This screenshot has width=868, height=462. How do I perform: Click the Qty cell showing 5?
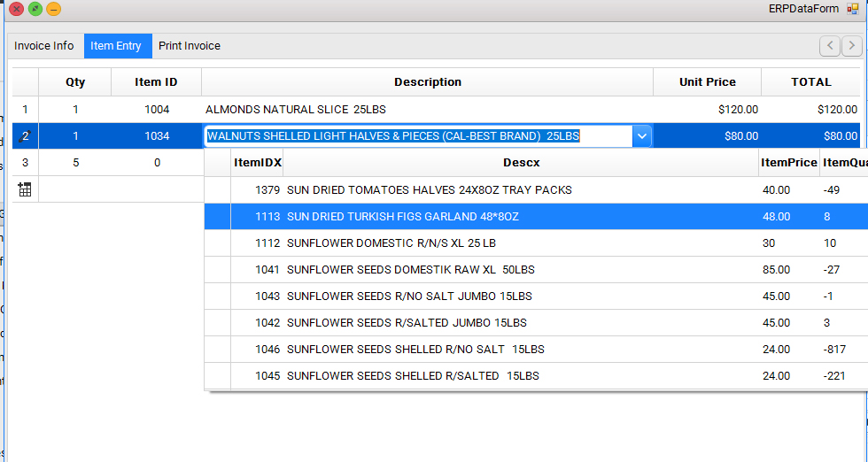[75, 163]
